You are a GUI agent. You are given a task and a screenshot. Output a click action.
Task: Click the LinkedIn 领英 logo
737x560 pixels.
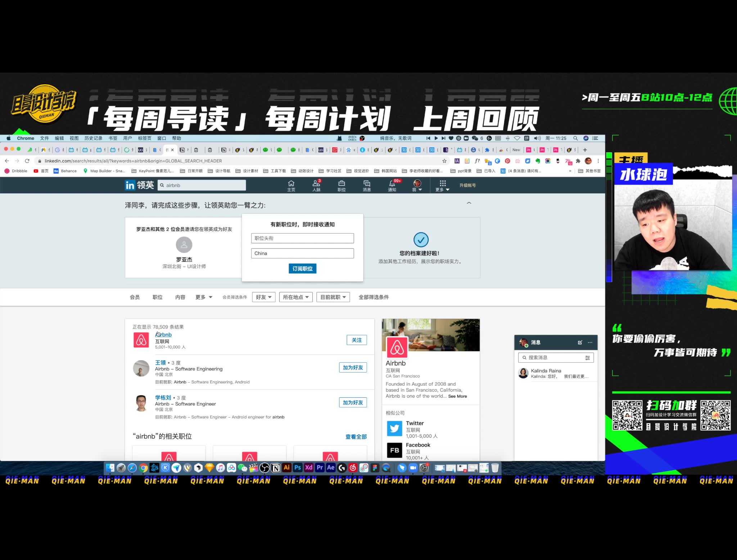(x=140, y=185)
